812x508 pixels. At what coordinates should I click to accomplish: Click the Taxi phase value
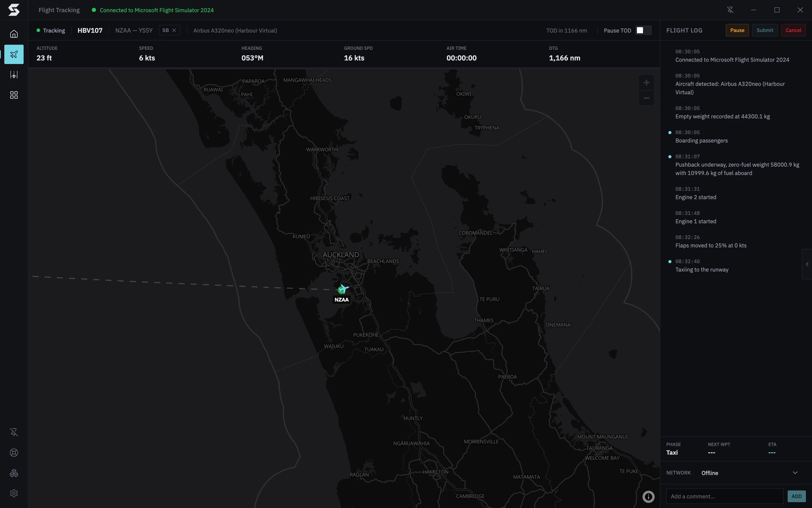pyautogui.click(x=672, y=453)
